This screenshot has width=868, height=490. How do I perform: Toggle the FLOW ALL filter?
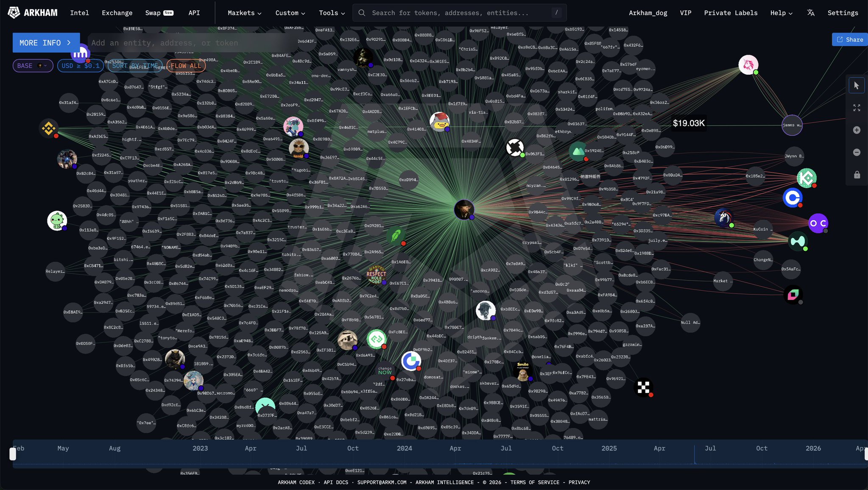[x=186, y=66]
